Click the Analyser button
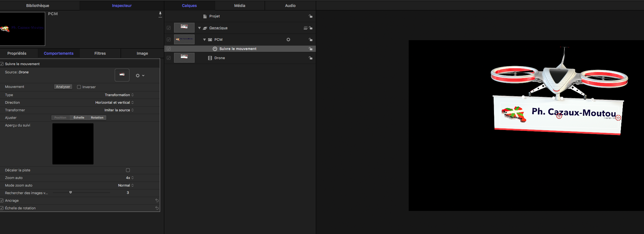This screenshot has width=644, height=234. point(63,87)
